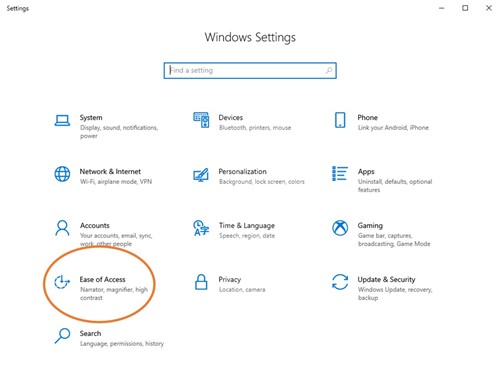Screen dimensions: 500x382
Task: Open the Time & Language icon
Action: (x=201, y=228)
